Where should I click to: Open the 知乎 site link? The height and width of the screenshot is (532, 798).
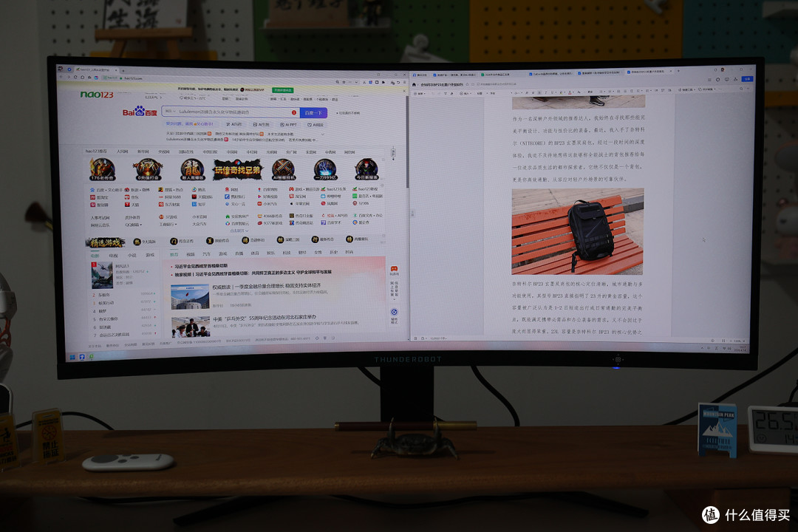[x=199, y=204]
